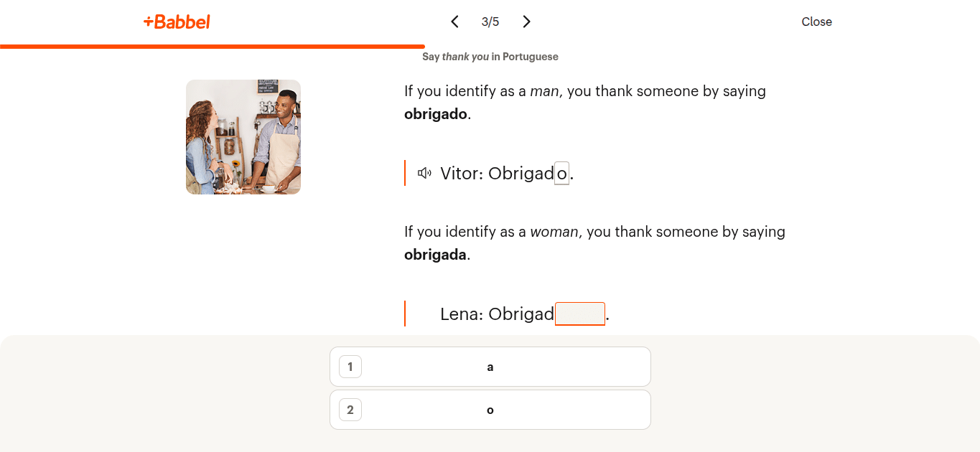Click the right navigation chevron
The image size is (980, 452).
(x=526, y=22)
